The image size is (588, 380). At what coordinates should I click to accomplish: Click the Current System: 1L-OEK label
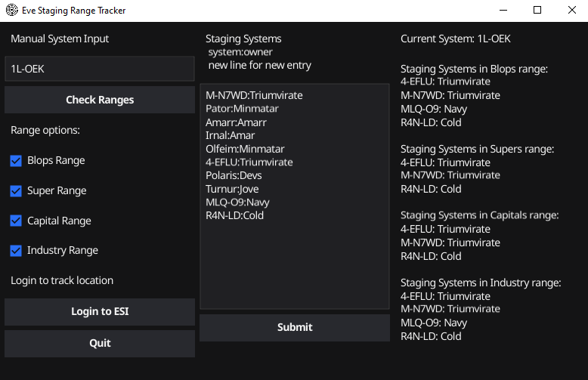[455, 39]
